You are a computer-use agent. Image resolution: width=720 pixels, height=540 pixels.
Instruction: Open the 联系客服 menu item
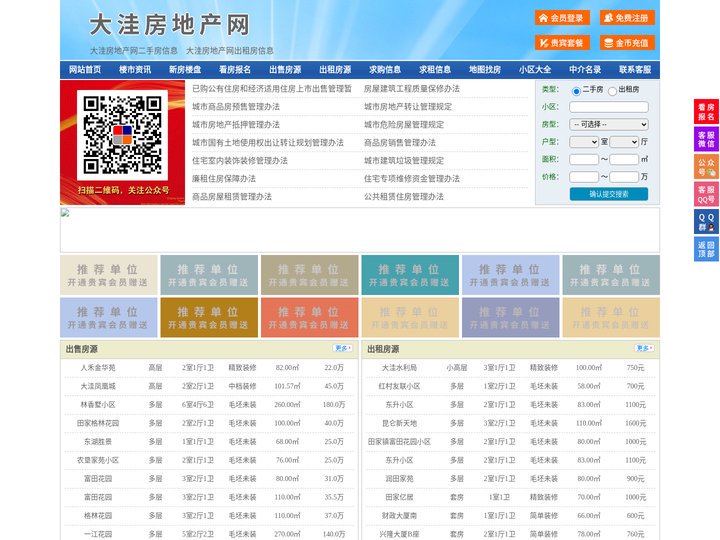pyautogui.click(x=635, y=70)
